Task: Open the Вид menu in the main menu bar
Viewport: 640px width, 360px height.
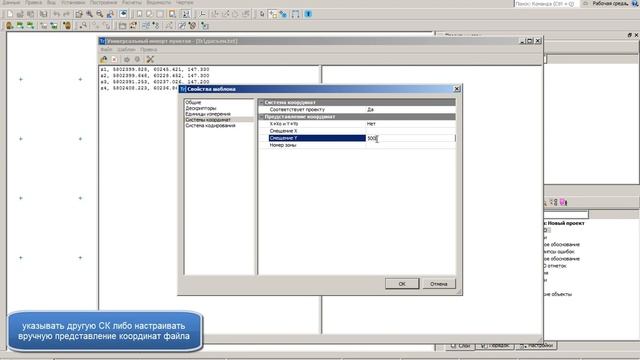Action: coord(51,2)
